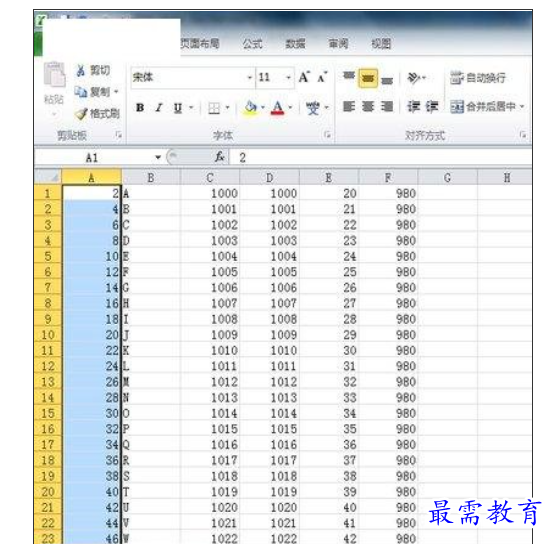550x544 pixels.
Task: Click the text orientation icon
Action: pos(414,78)
